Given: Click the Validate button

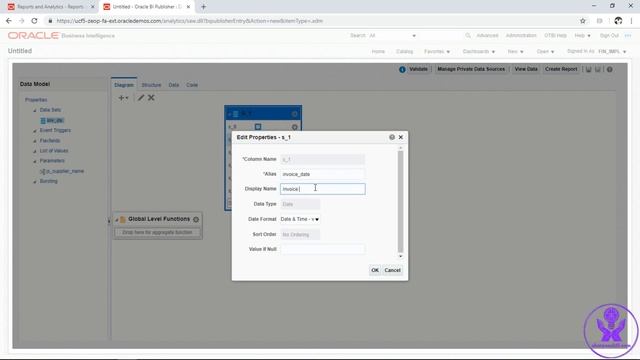Looking at the screenshot, I should 418,69.
